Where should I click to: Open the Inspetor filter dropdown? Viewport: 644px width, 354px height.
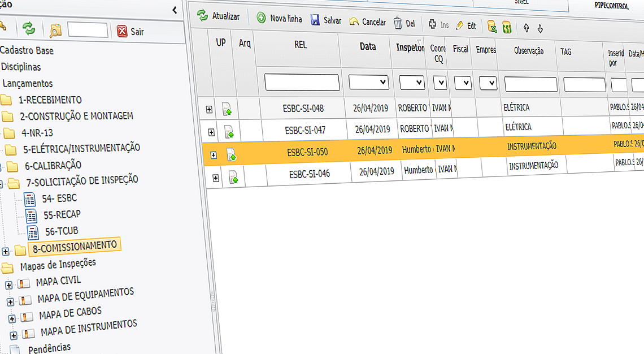click(x=412, y=83)
